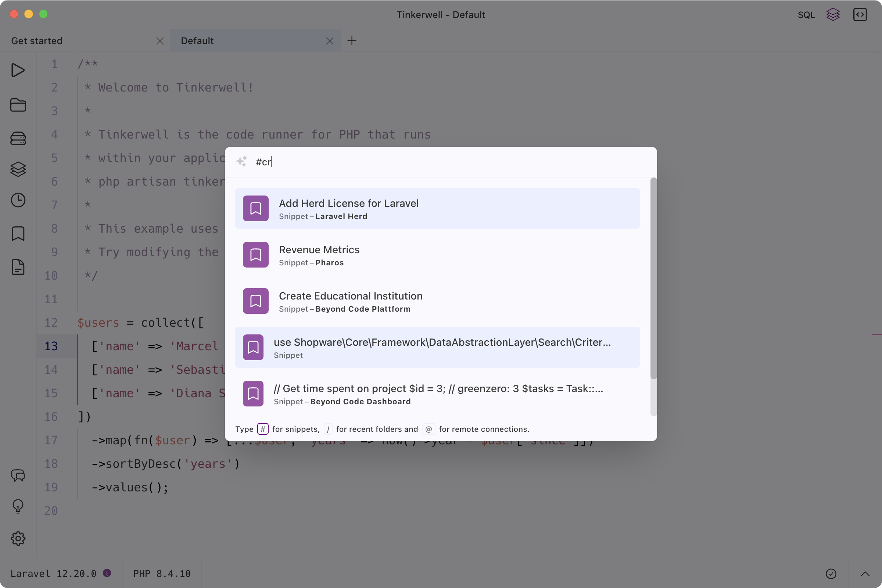Select the Shopware Criteria snippet
882x588 pixels.
[437, 347]
